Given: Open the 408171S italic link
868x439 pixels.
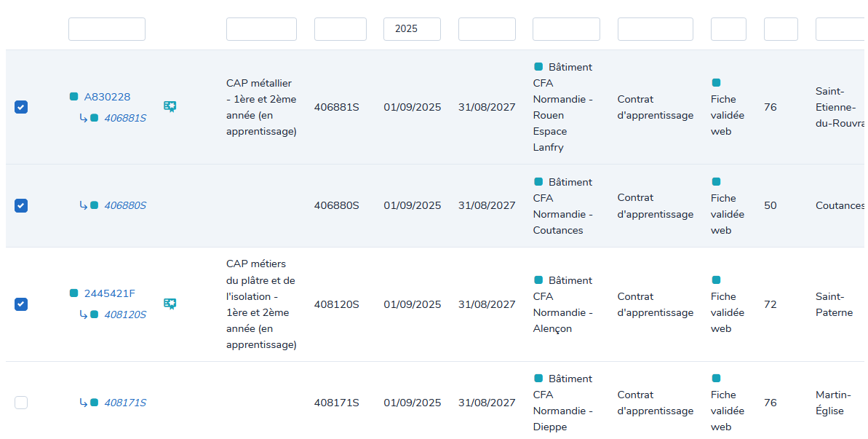Looking at the screenshot, I should tap(125, 403).
